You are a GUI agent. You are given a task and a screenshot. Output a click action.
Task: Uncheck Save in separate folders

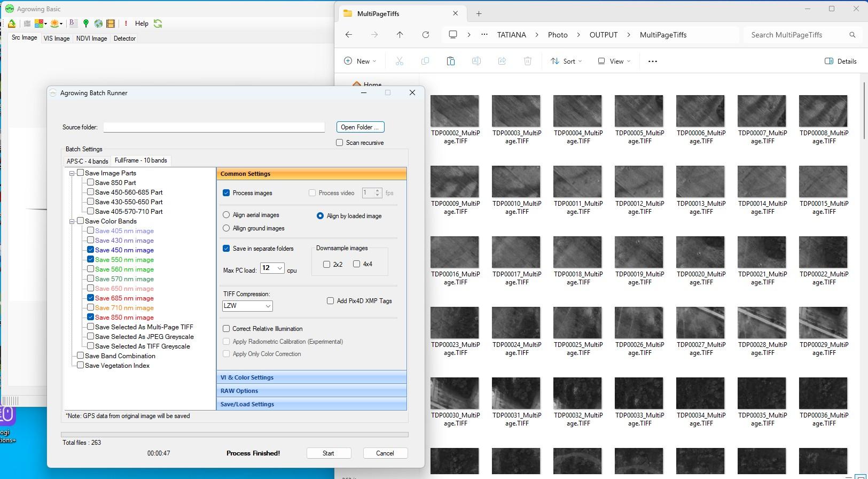[226, 249]
